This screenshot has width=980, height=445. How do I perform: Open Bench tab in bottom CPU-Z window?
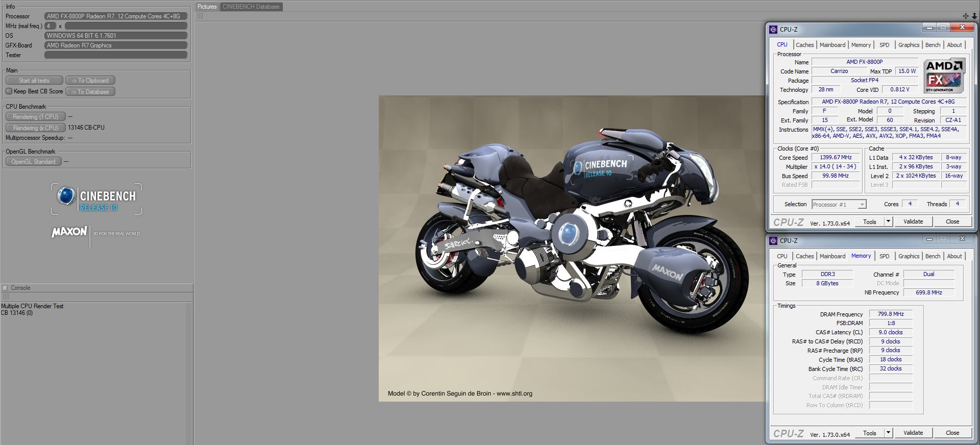[933, 256]
